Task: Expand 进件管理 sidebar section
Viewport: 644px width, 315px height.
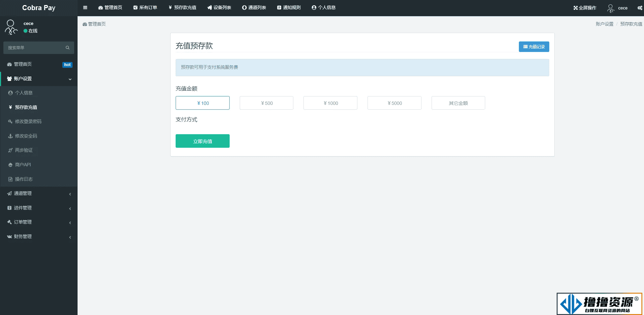Action: pos(39,208)
